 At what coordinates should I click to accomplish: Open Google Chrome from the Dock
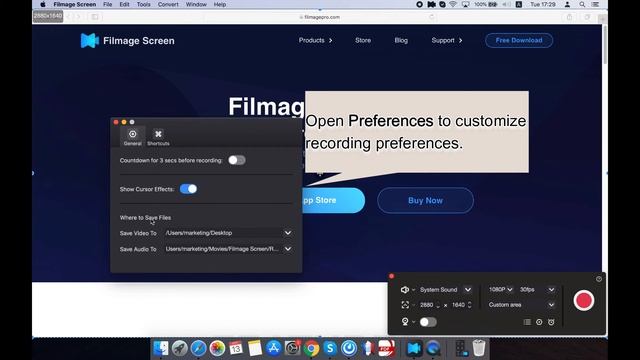pos(311,348)
